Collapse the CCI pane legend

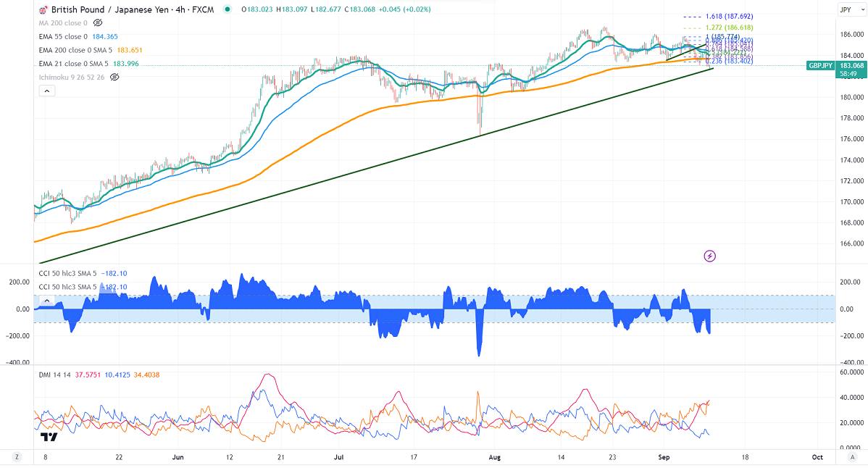coord(47,301)
